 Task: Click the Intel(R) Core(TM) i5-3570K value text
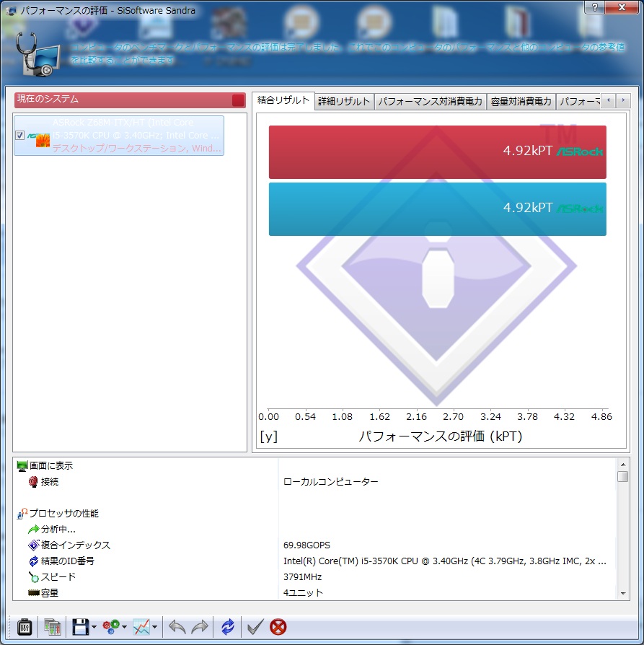pyautogui.click(x=444, y=561)
